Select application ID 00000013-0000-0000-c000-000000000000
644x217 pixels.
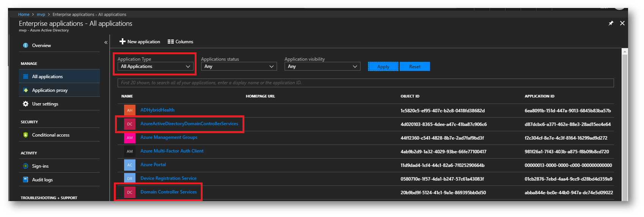point(568,165)
